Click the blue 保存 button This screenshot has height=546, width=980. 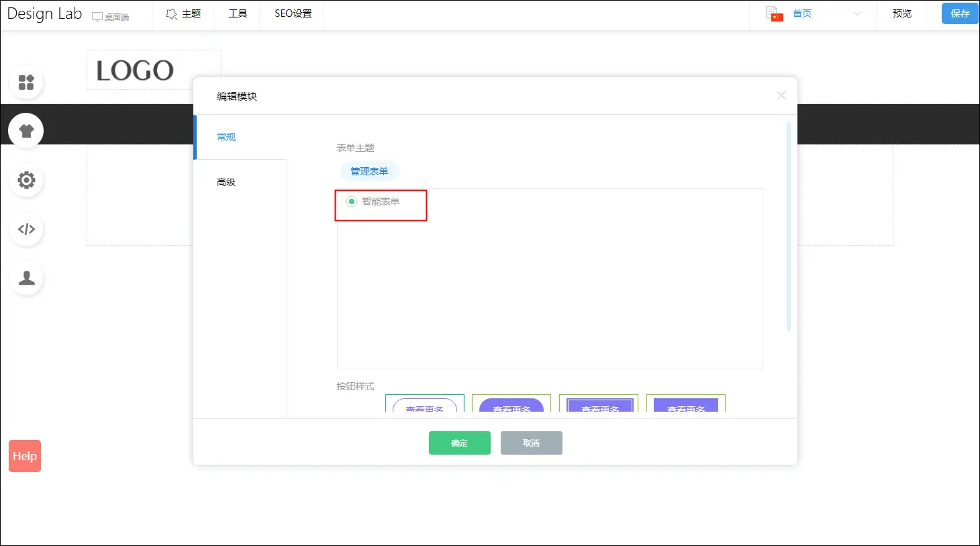click(x=959, y=13)
